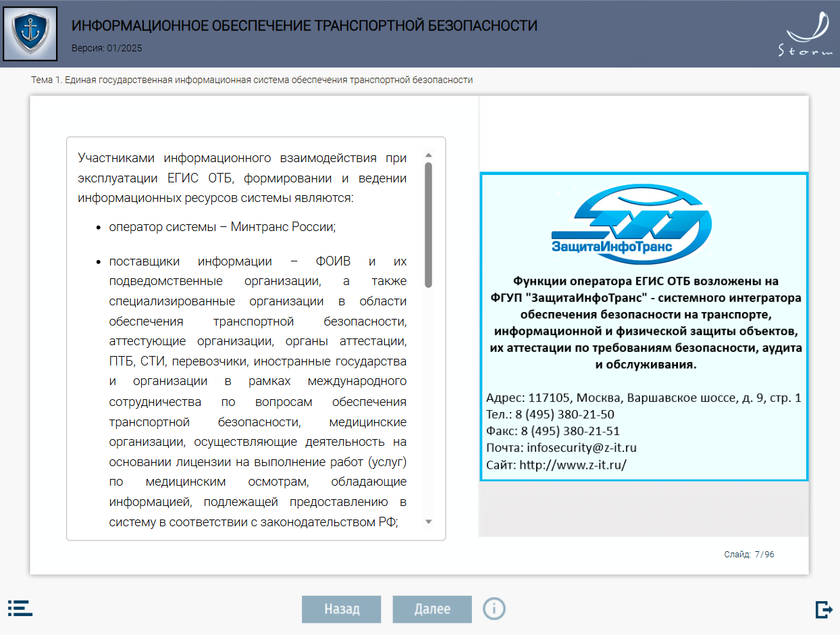This screenshot has width=840, height=635.
Task: Click the course title ИНФОРМАЦИОННОЕ ОБЕСПЕЧЕНИЕ ТРАНСПОРТНОЙ БЕЗОПАСНОСТИ
Action: [x=305, y=26]
